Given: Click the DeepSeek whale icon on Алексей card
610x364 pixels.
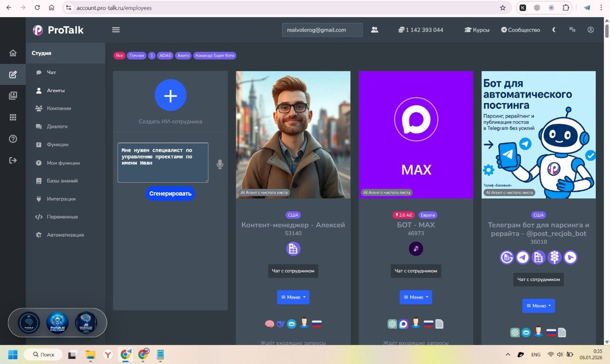Looking at the screenshot, I should (x=281, y=323).
